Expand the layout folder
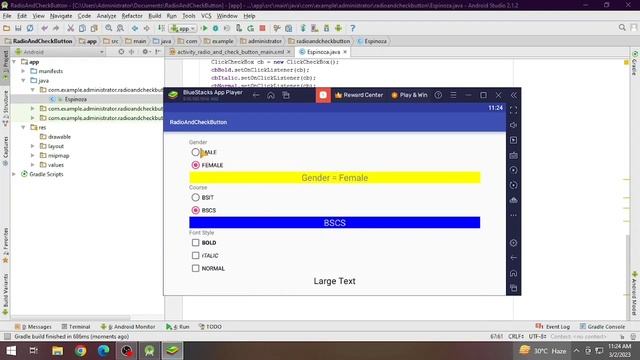The image size is (640, 360). [33, 146]
